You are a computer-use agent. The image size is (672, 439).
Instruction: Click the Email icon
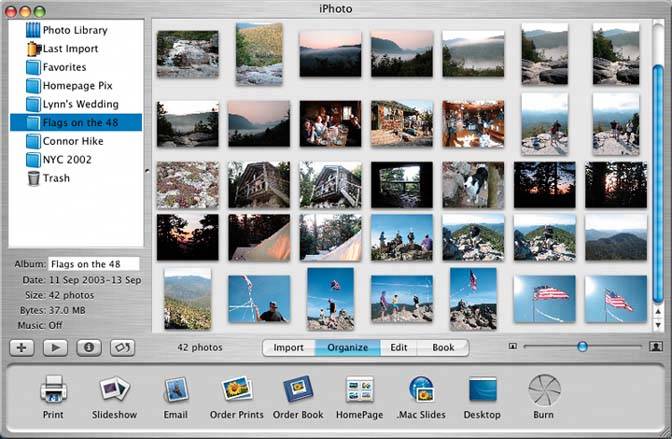176,390
